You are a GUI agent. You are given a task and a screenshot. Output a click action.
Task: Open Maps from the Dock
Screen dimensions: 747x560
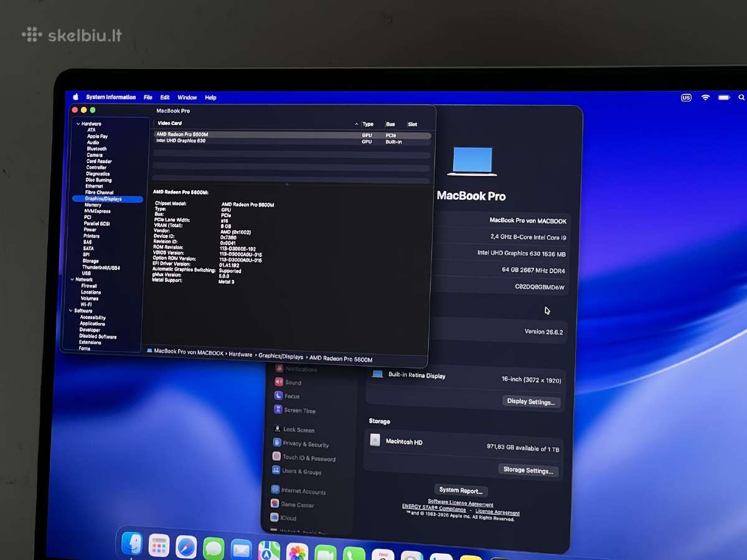pos(269,551)
